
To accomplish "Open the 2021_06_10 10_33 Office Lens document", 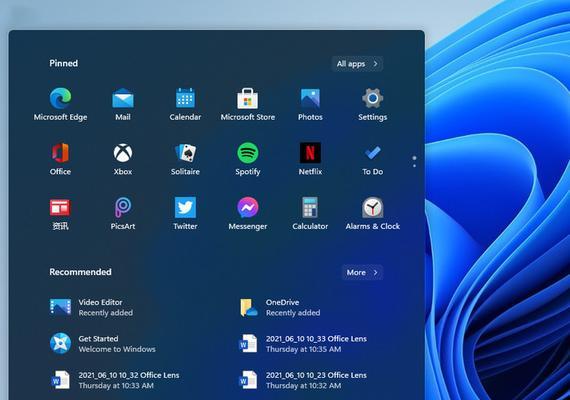I will [x=303, y=344].
